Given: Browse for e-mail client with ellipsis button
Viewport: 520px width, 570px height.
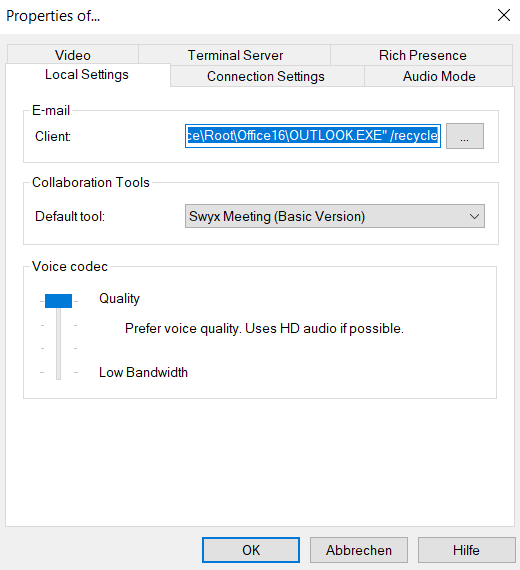Looking at the screenshot, I should pos(465,136).
